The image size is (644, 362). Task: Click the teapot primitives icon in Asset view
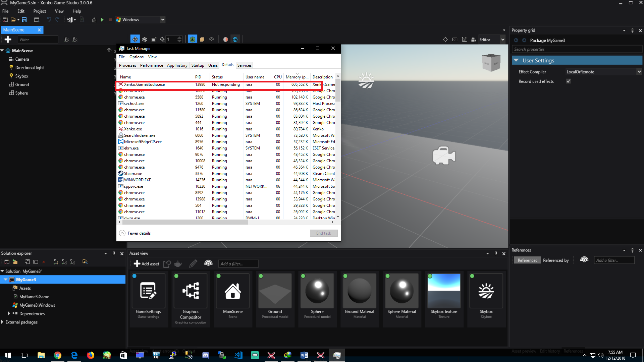pos(178,264)
